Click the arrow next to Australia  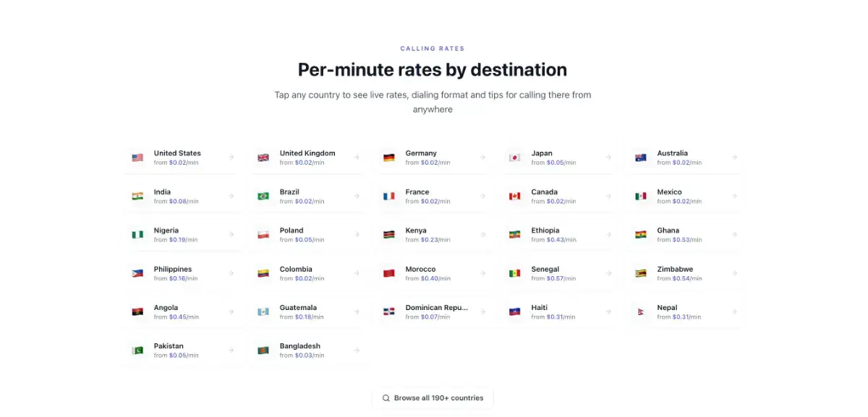tap(734, 158)
